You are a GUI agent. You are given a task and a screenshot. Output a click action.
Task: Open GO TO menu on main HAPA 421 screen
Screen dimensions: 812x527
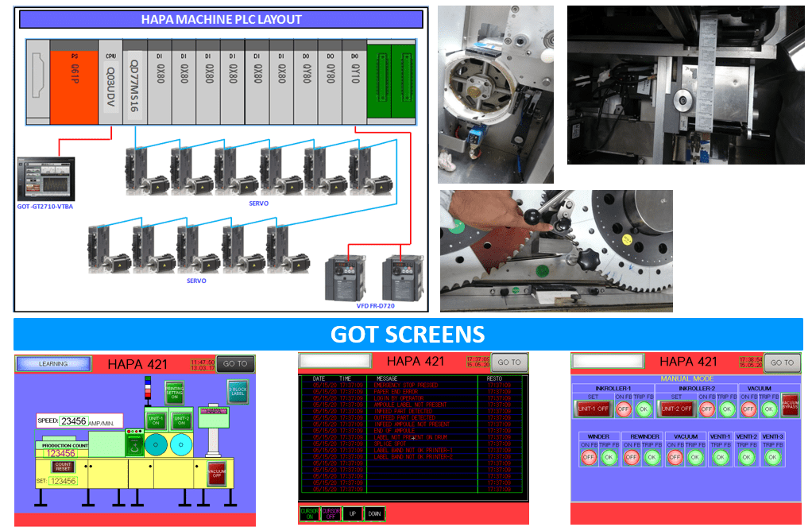click(x=236, y=364)
